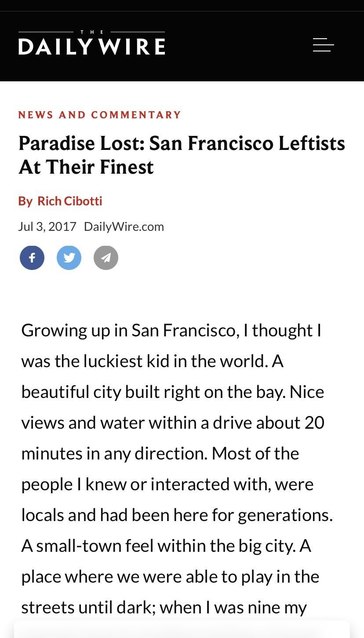Click the phrase 'locals and had been here'
The width and height of the screenshot is (364, 638).
click(110, 515)
